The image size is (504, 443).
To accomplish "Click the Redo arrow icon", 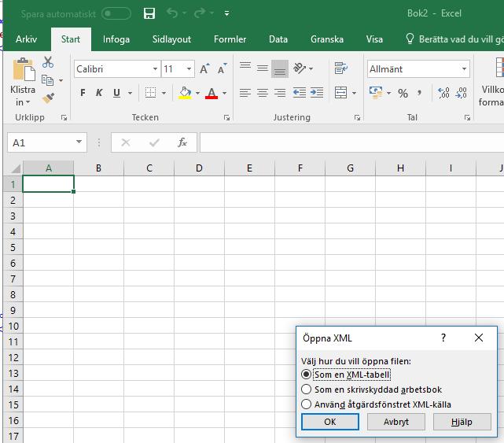I will pyautogui.click(x=200, y=13).
